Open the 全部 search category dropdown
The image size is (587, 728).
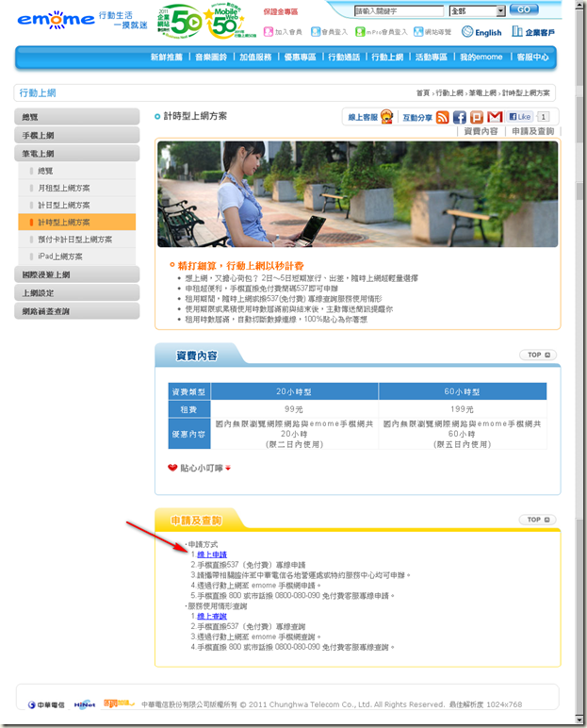click(x=477, y=10)
